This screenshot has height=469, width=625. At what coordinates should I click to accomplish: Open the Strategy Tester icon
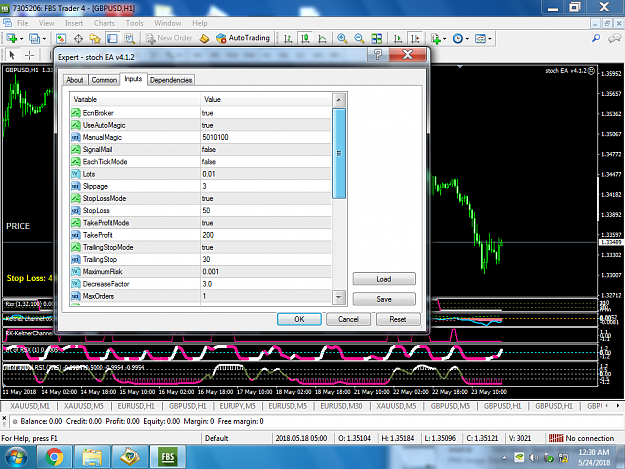click(x=130, y=39)
